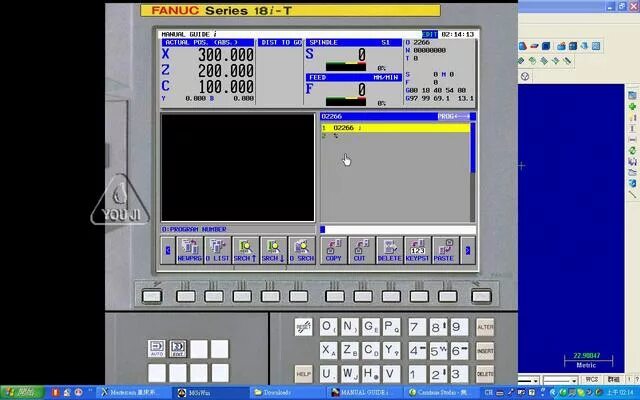Switch to the Mastercam taskbar window

(x=134, y=393)
